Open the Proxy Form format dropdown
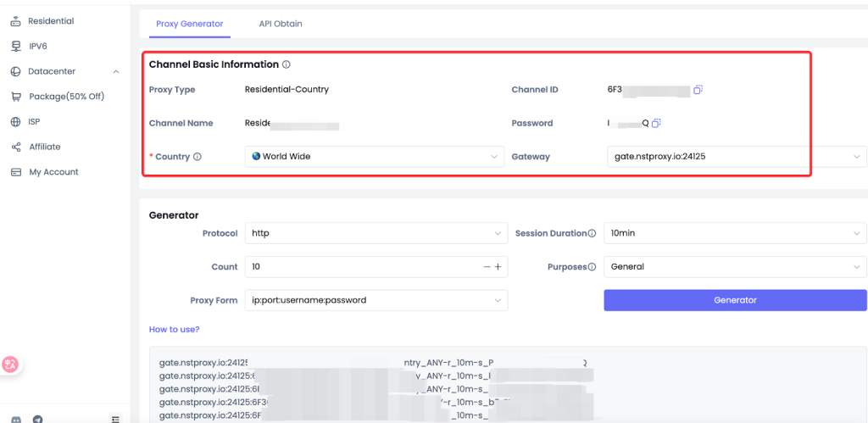Image resolution: width=868 pixels, height=423 pixels. coord(376,300)
